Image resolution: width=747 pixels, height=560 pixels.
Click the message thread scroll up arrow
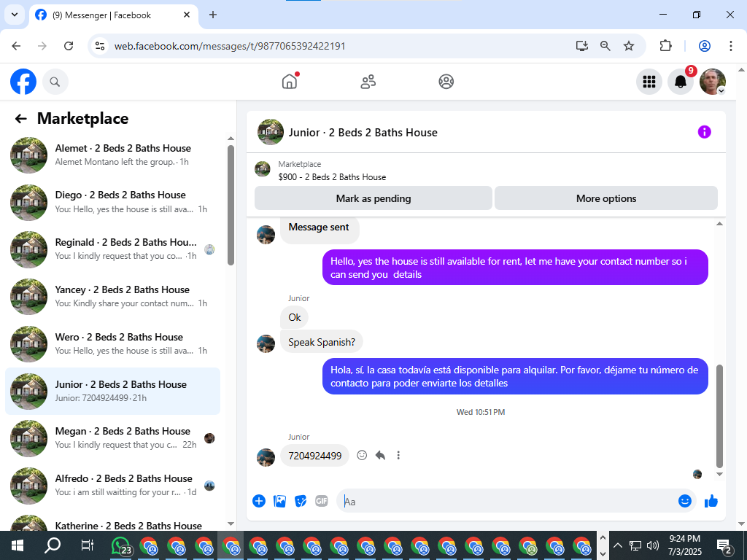point(719,224)
